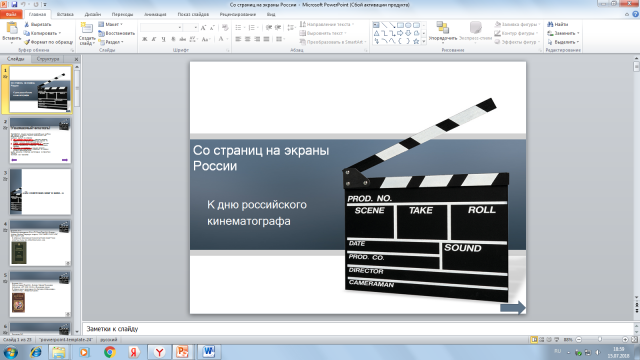640x360 pixels.
Task: Open the font name combo box
Action: [x=161, y=27]
